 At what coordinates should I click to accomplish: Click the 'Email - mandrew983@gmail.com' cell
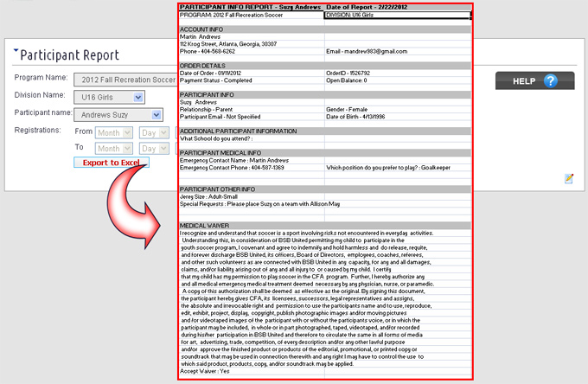click(398, 51)
